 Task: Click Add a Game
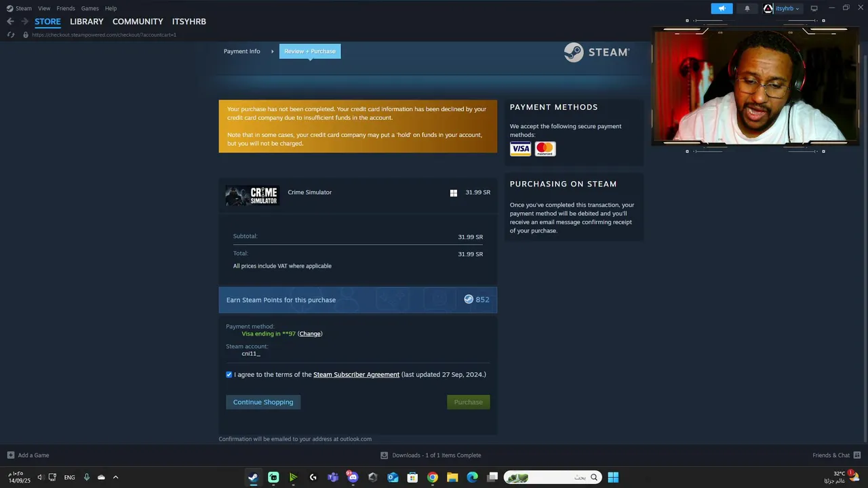pyautogui.click(x=28, y=455)
